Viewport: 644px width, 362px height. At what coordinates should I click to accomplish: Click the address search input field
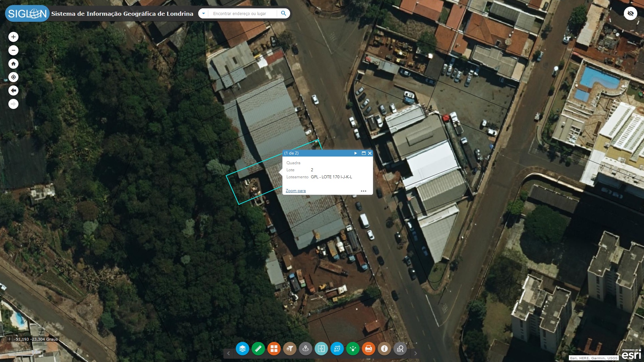tap(243, 13)
